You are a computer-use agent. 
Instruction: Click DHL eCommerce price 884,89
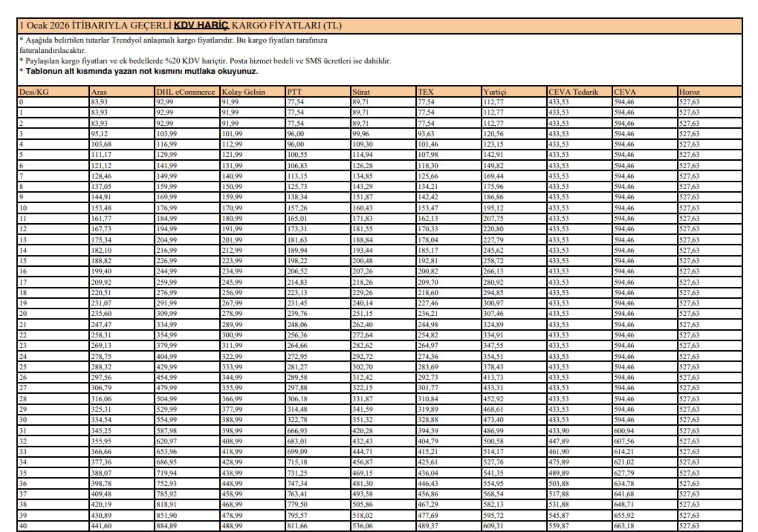click(x=167, y=526)
